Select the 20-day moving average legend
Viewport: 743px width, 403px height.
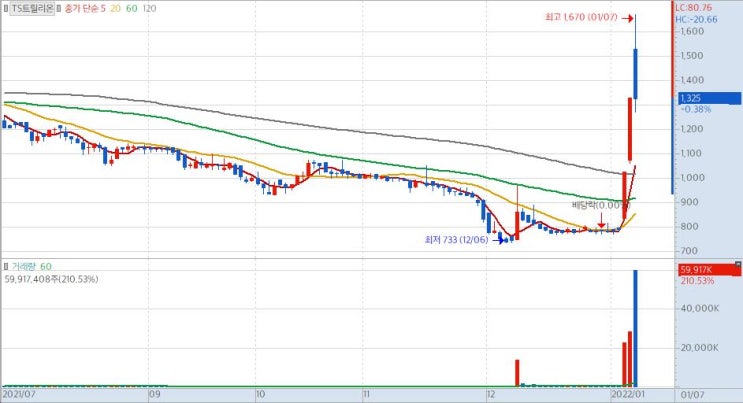[x=116, y=9]
